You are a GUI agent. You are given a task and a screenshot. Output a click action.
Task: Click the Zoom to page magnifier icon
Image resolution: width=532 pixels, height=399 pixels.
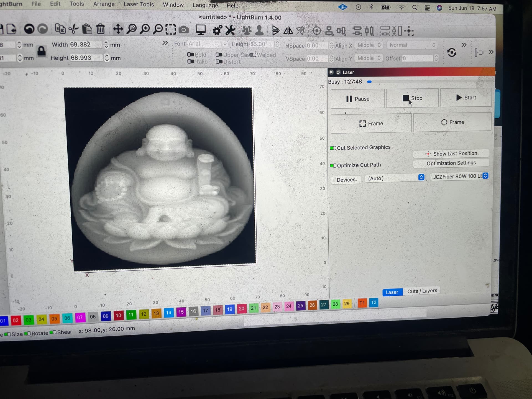(132, 29)
